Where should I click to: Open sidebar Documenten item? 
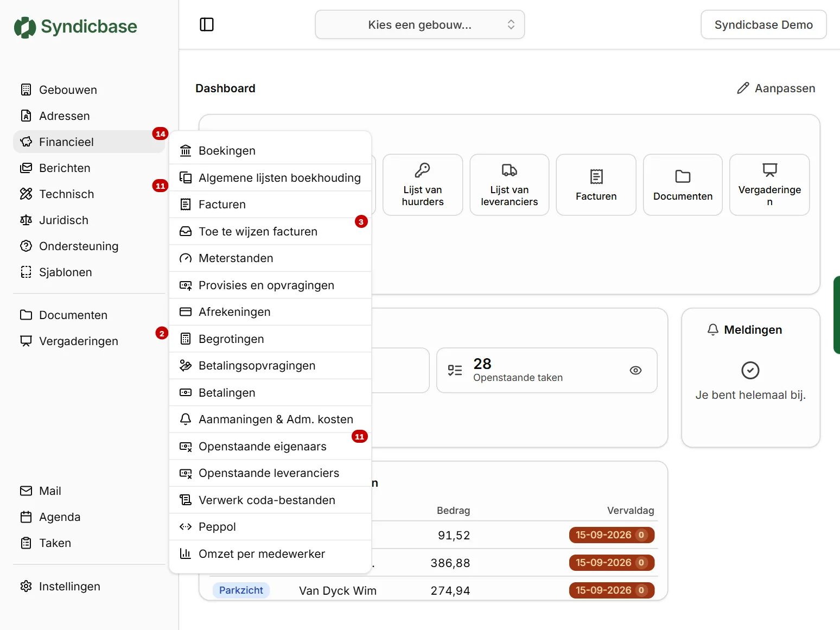(x=89, y=315)
